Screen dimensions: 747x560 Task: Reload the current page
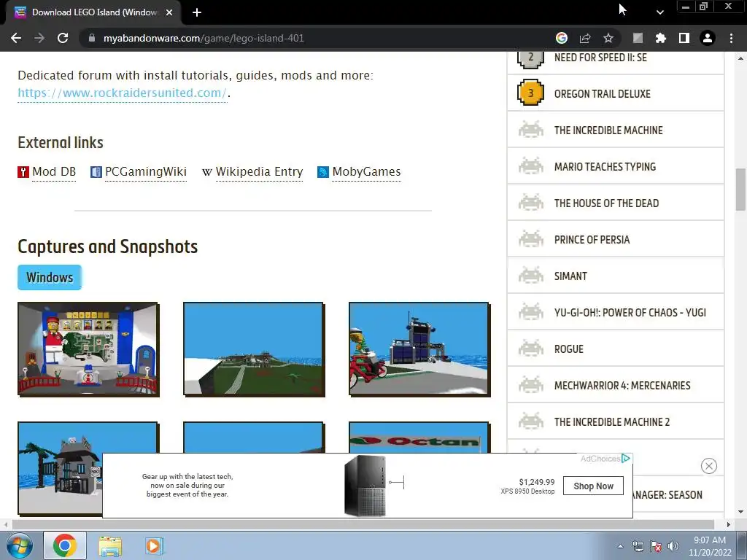63,38
